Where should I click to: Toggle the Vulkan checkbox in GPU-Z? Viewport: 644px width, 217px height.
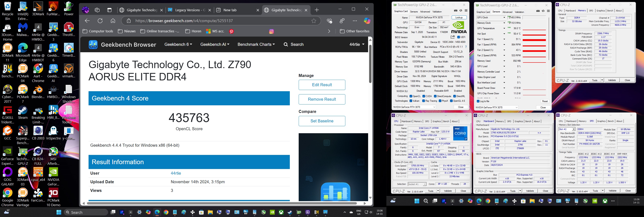tap(411, 101)
